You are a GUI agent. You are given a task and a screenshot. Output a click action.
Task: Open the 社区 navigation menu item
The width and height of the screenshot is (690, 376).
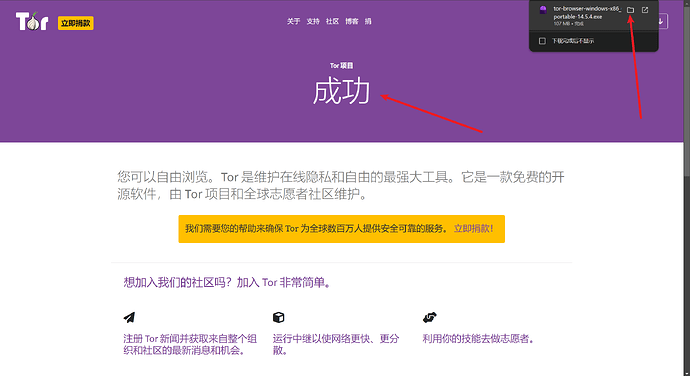coord(332,21)
